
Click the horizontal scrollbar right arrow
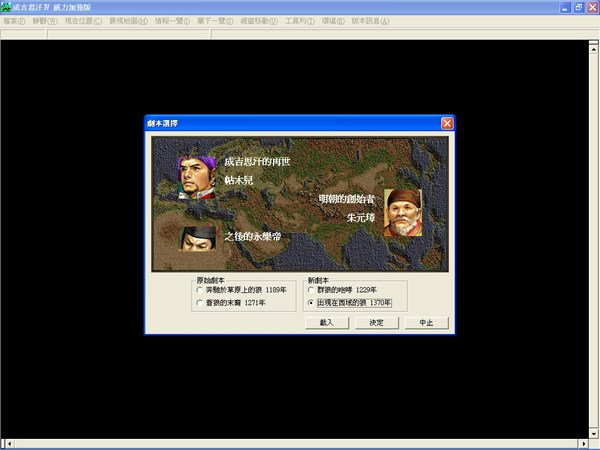[584, 444]
